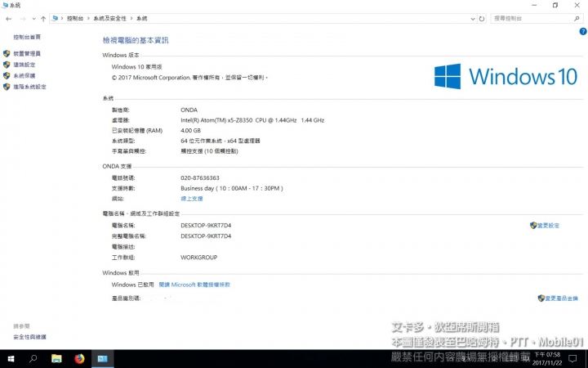Open File Explorer from the taskbar

tap(56, 359)
